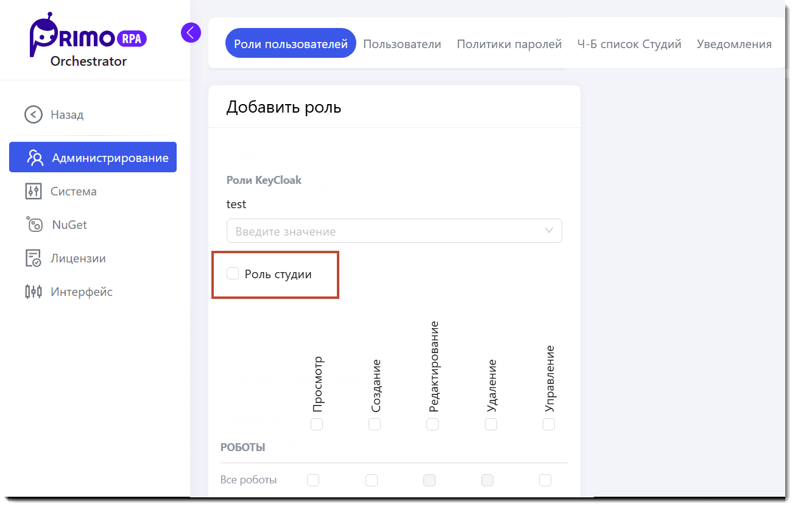Viewport: 812px width, 515px height.
Task: Check Все роботы Создание permission box
Action: 372,480
